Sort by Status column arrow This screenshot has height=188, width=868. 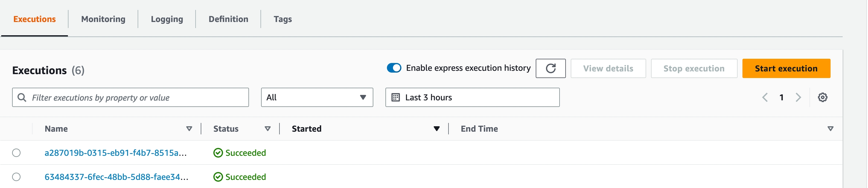pyautogui.click(x=267, y=129)
